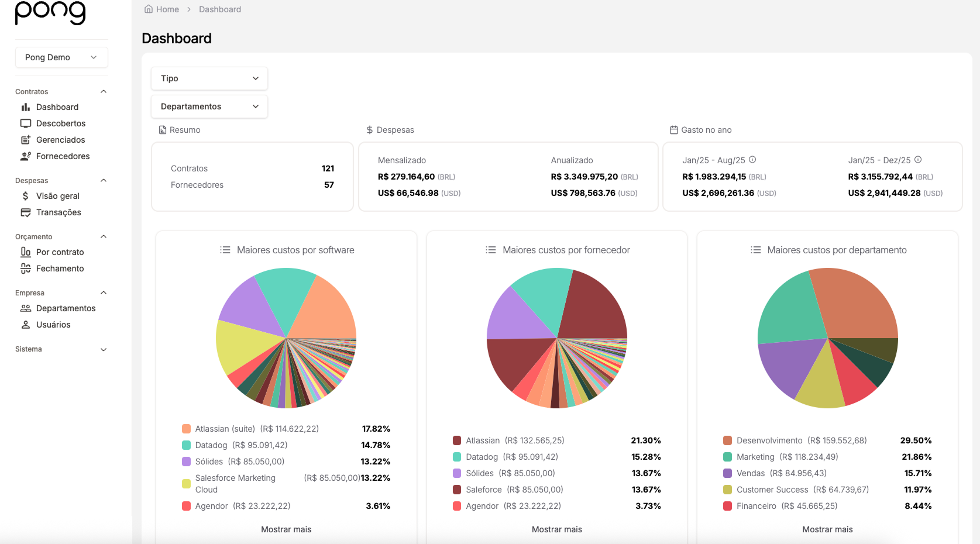The width and height of the screenshot is (980, 544).
Task: Click Mostrar mais under fornecedor chart
Action: pyautogui.click(x=557, y=529)
